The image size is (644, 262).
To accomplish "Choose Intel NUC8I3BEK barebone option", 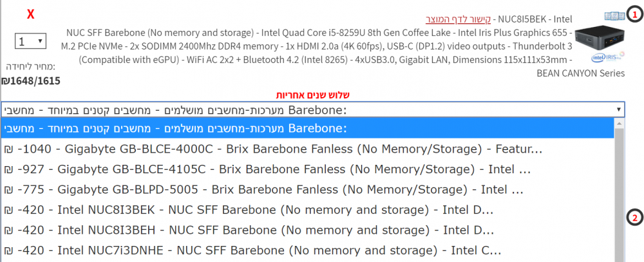I will tap(307, 210).
